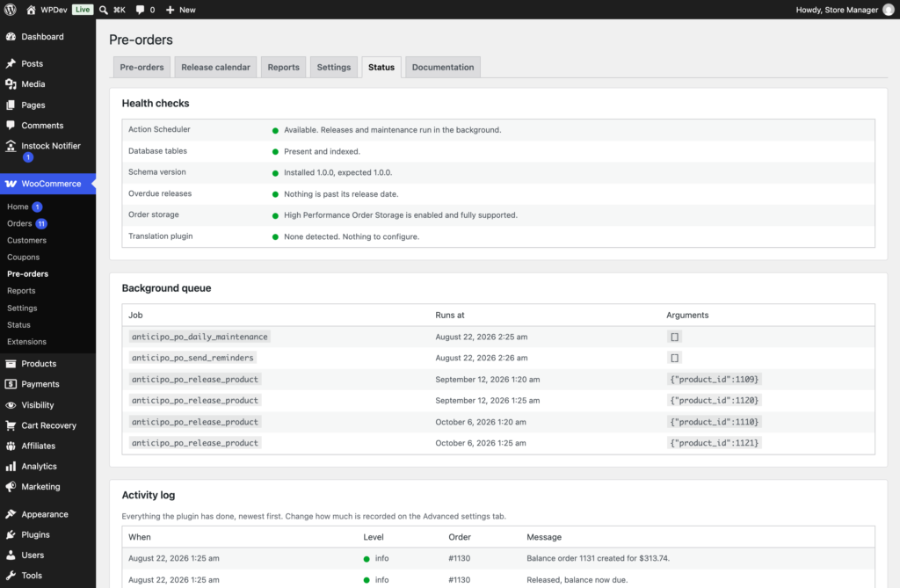Open the Settings tab
The height and width of the screenshot is (588, 900).
(x=333, y=67)
